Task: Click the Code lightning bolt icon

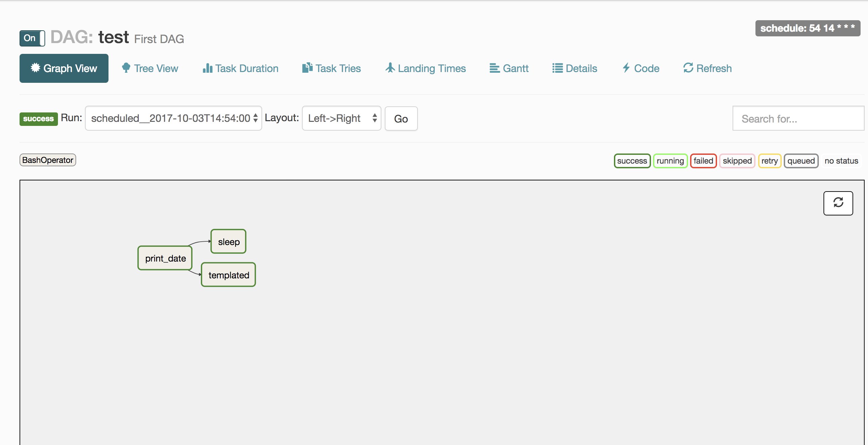Action: click(x=626, y=68)
